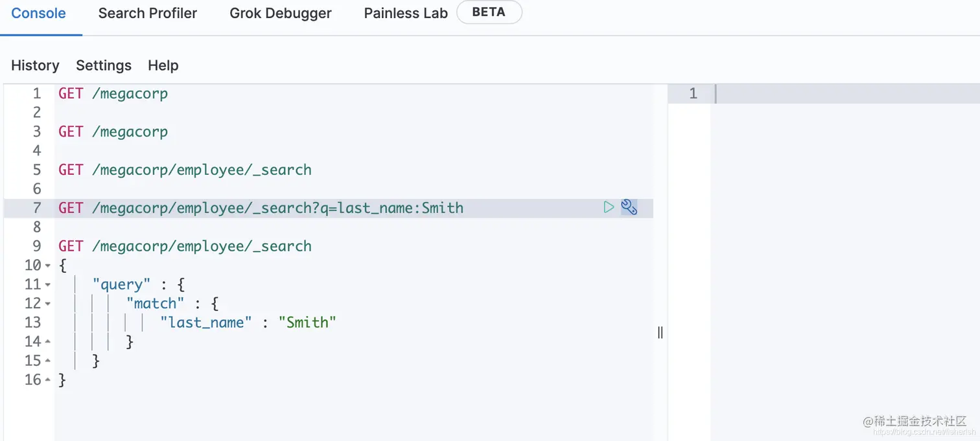The height and width of the screenshot is (441, 980).
Task: Open the Help link
Action: tap(163, 65)
